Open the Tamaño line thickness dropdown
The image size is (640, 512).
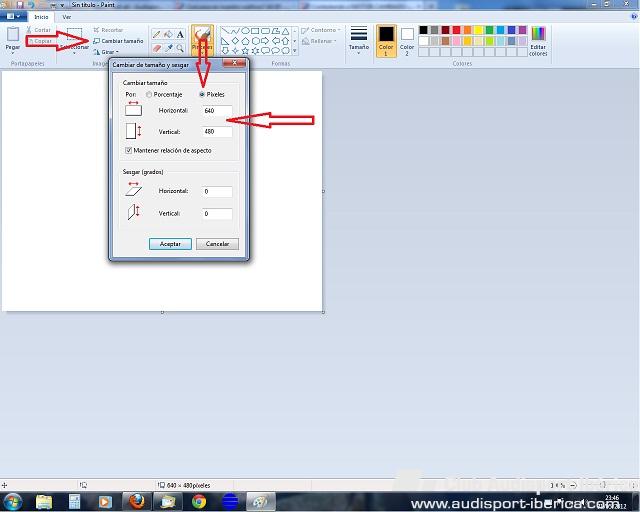pos(358,40)
